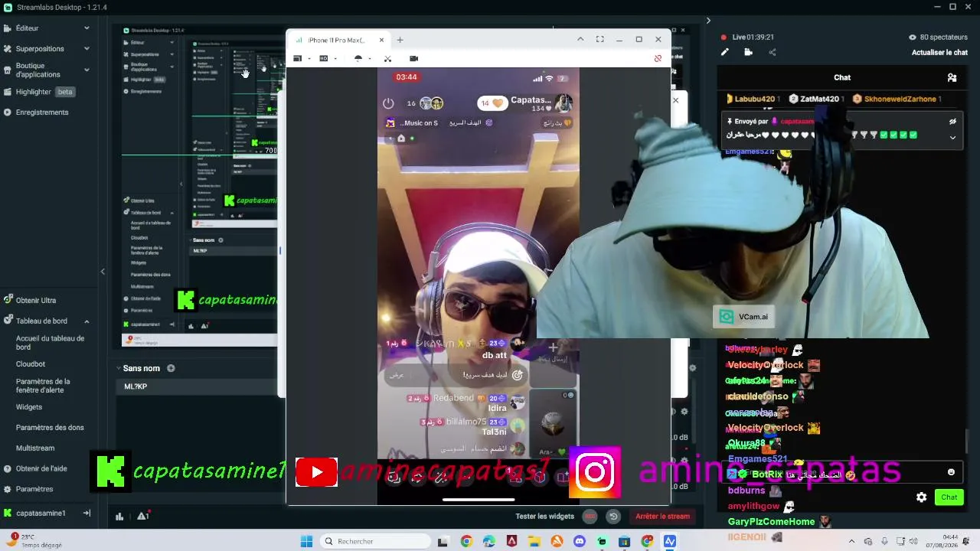The width and height of the screenshot is (980, 551).
Task: Click the red REC record button
Action: pos(590,517)
